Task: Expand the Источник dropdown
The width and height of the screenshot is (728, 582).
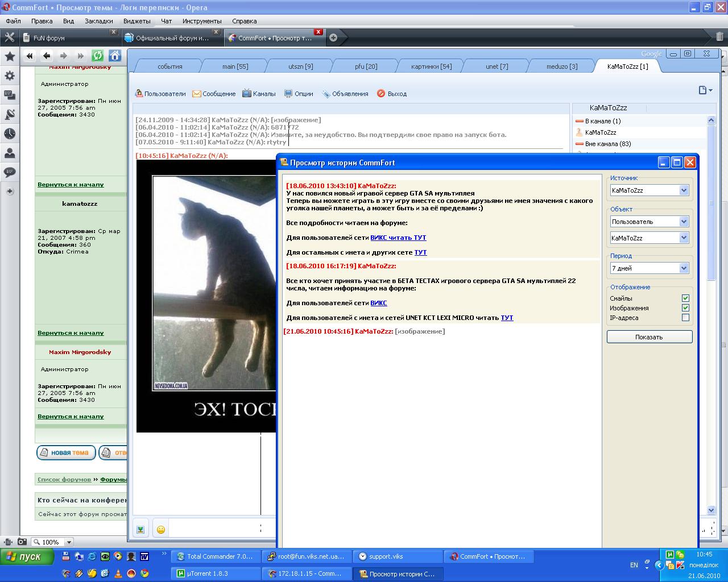Action: [684, 190]
